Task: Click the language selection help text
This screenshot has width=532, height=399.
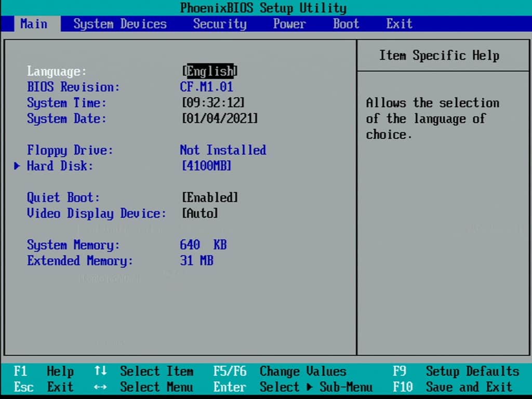Action: tap(433, 119)
